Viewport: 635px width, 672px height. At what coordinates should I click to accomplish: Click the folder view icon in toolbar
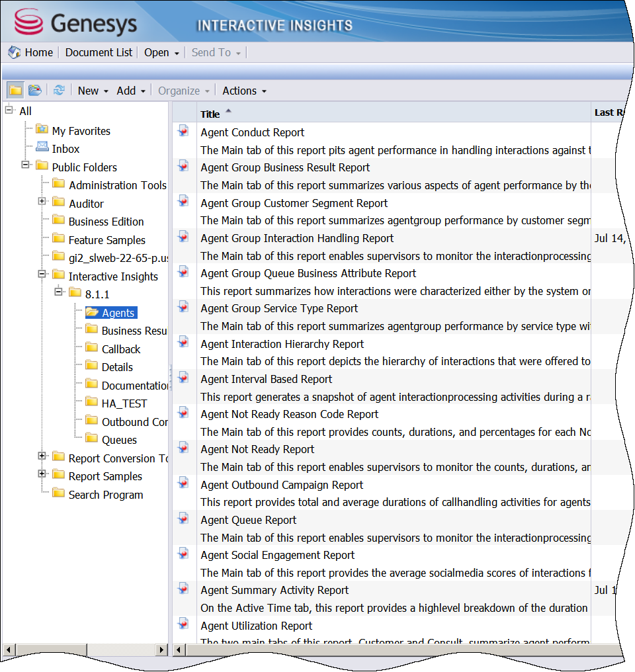pos(15,91)
